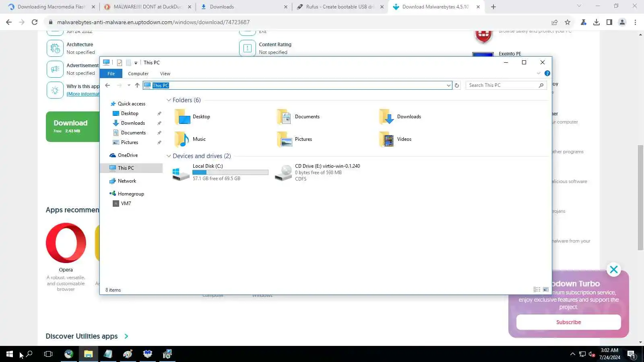Image resolution: width=644 pixels, height=362 pixels.
Task: Open the Music folder icon
Action: [182, 139]
